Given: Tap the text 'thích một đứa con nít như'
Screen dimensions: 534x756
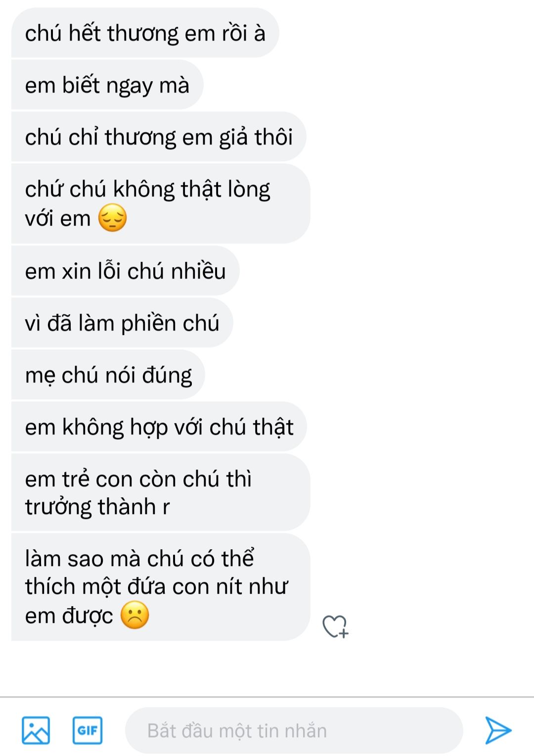Looking at the screenshot, I should [156, 587].
